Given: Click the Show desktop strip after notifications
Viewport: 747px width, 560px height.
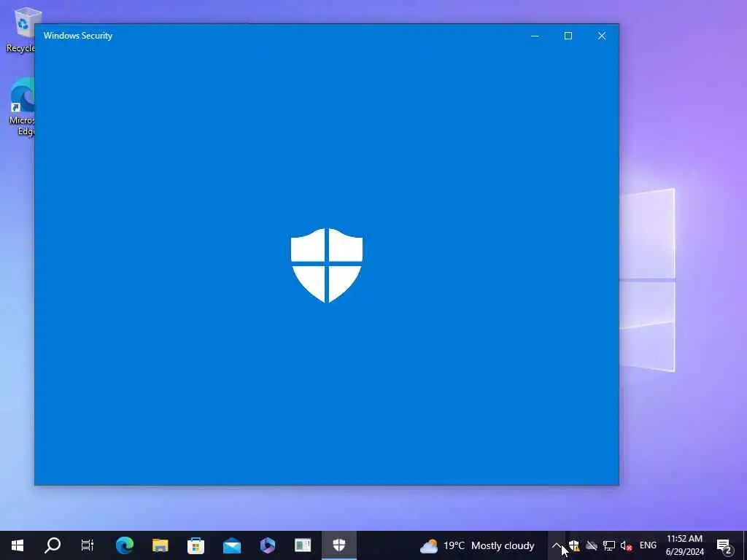Looking at the screenshot, I should pos(745,545).
